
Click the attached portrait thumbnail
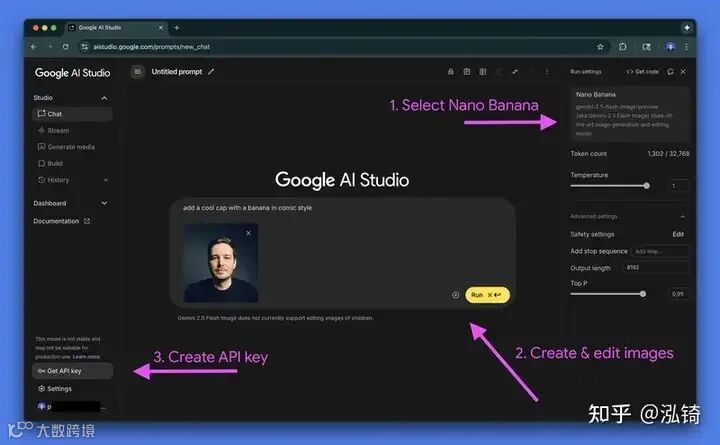point(221,263)
